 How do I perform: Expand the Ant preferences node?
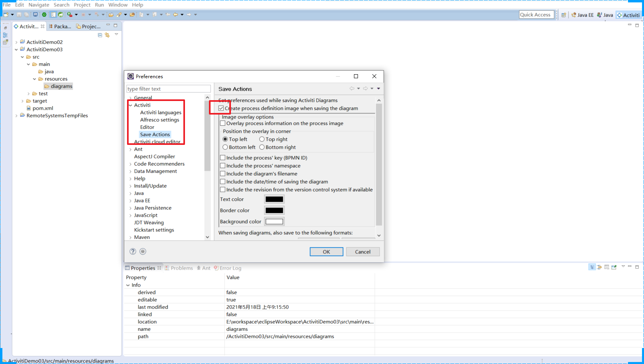tap(131, 149)
